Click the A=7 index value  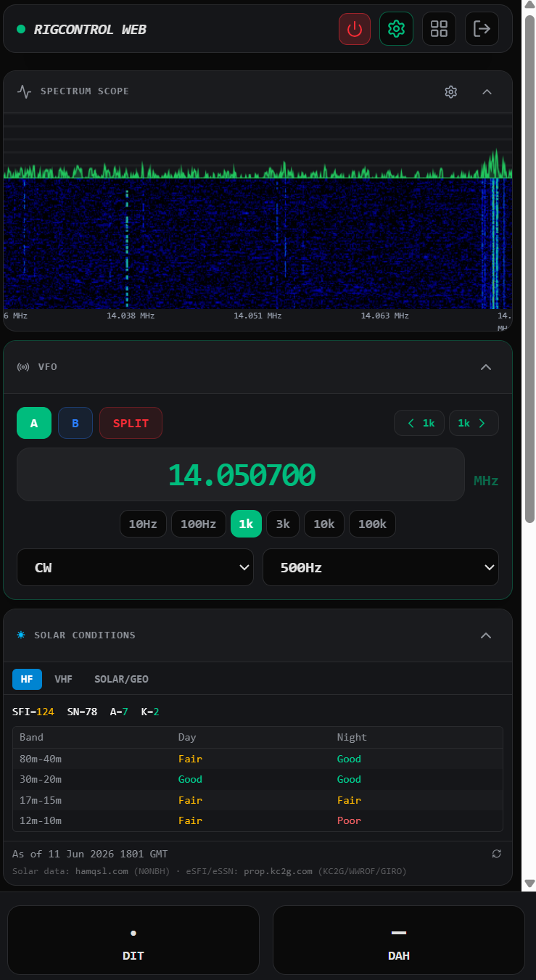coord(119,712)
